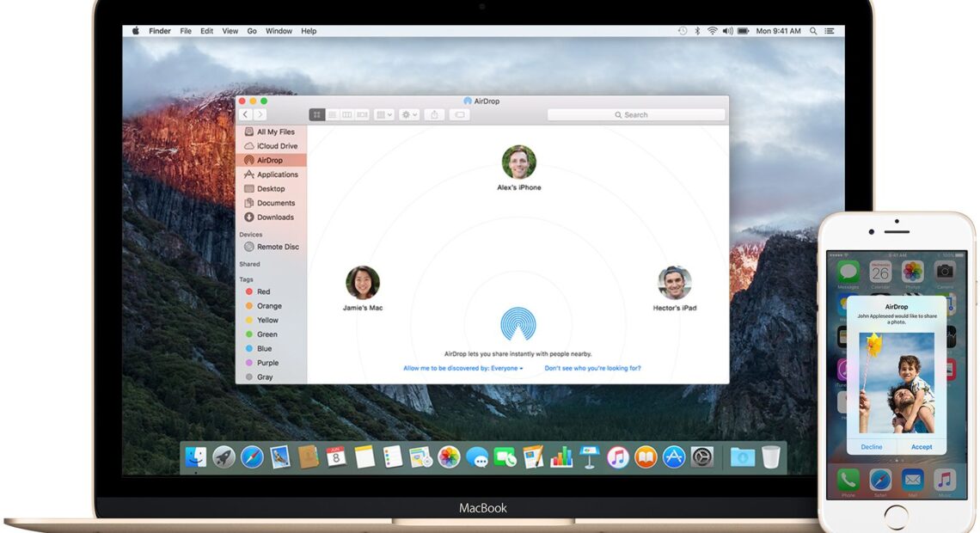Open the item arrangement dropdown
Viewport: 980px width, 533px height.
[383, 115]
